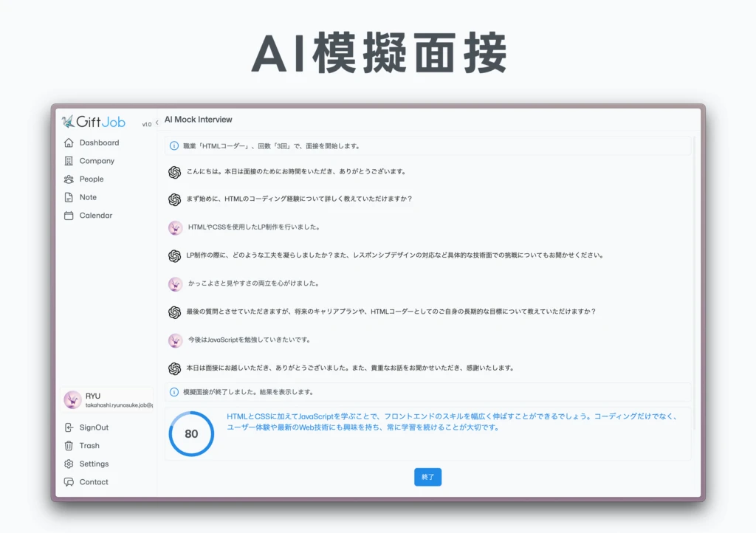Click the GiftJob crane logo
Screen dimensions: 756x533
[69, 121]
